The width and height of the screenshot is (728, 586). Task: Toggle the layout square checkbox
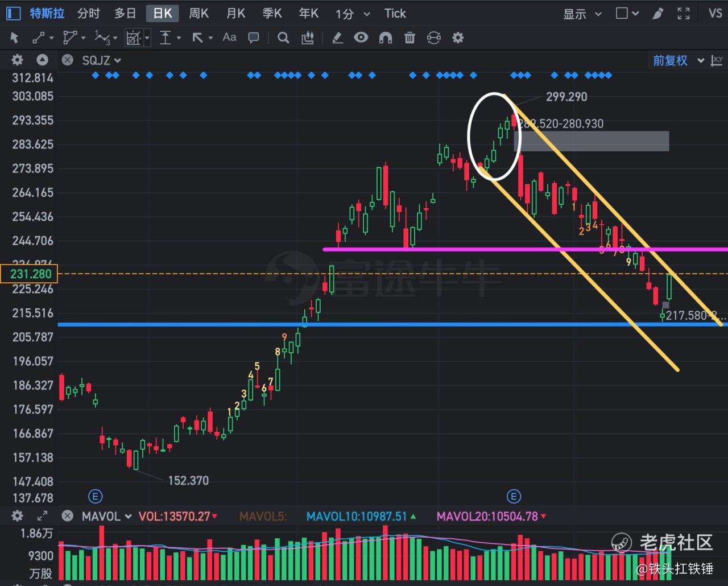(x=622, y=13)
